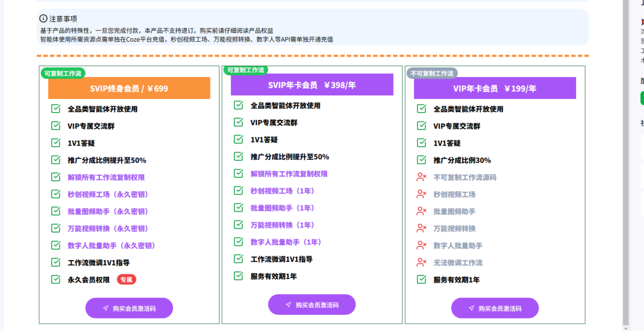This screenshot has width=644, height=331.
Task: Select the SVIP终身会员 ¥699 plan header
Action: [129, 88]
